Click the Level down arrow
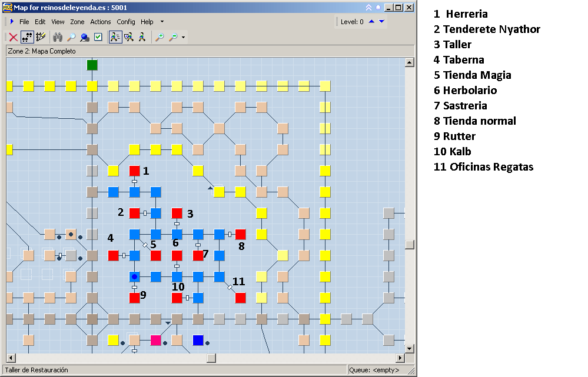The height and width of the screenshot is (377, 588). tap(381, 22)
